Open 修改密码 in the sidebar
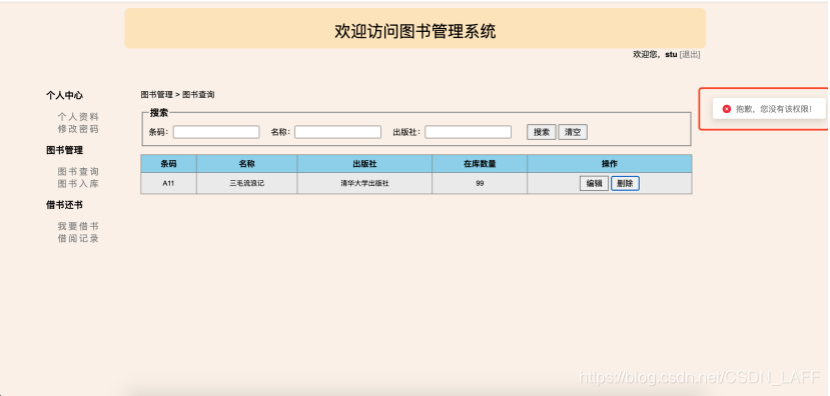 click(78, 129)
